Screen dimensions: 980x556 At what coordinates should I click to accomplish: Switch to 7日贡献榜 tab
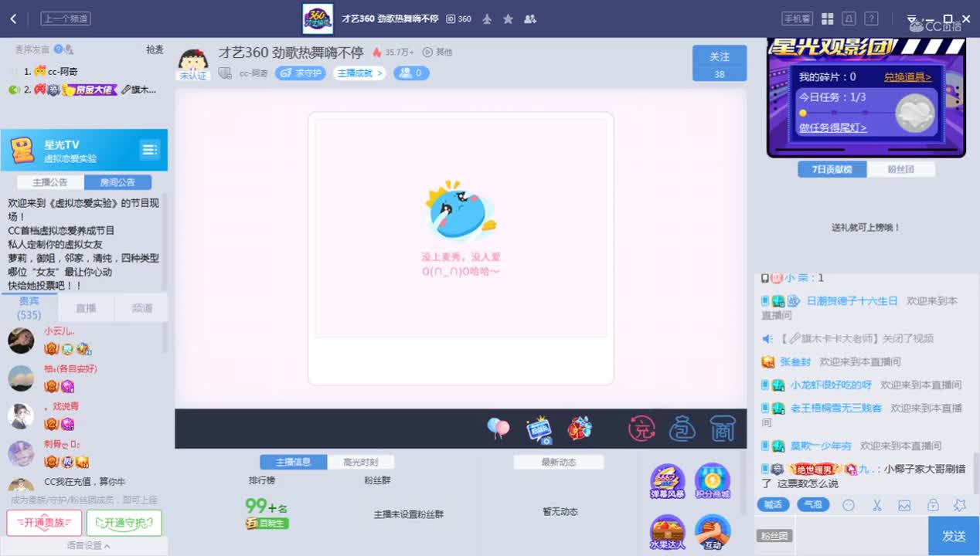[832, 169]
